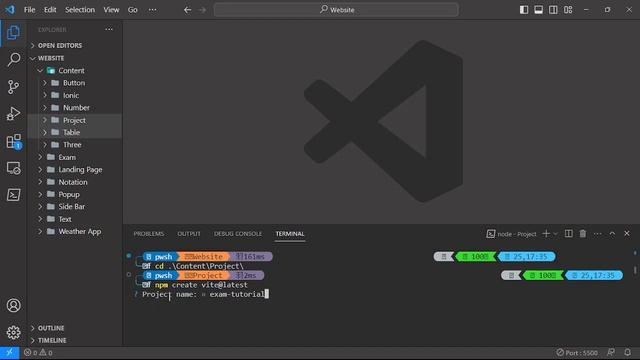Maximize the panel with the chevron up

tap(612, 233)
